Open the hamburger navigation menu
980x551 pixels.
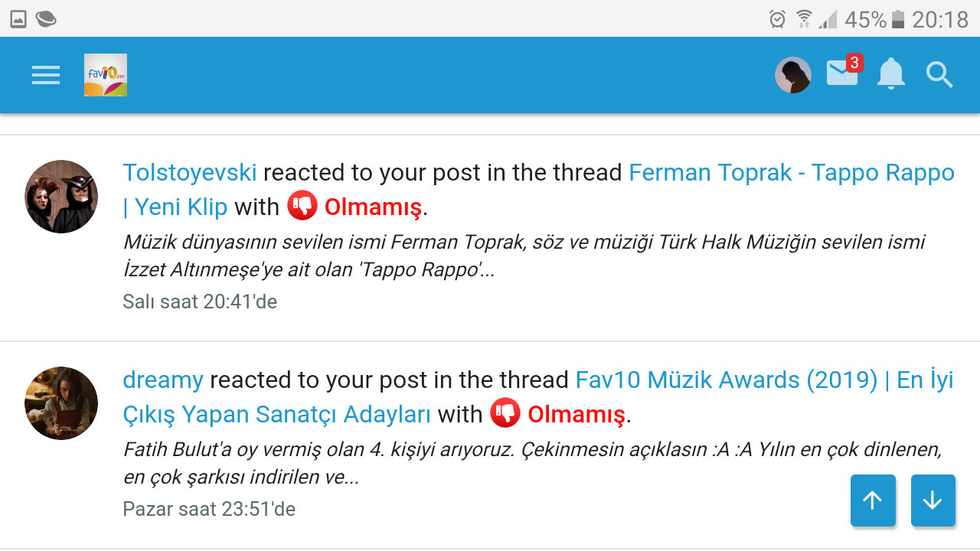tap(46, 75)
